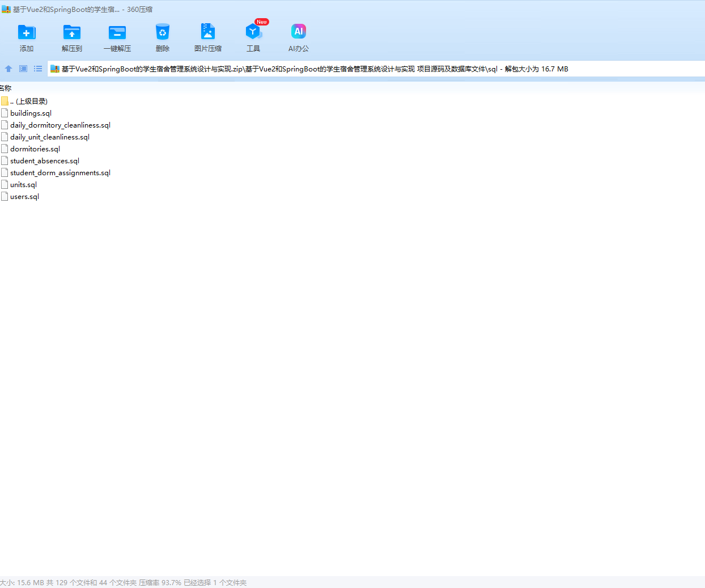Viewport: 705px width, 588px height.
Task: Select daily_dormitory_cleanliness.sql file
Action: (60, 125)
